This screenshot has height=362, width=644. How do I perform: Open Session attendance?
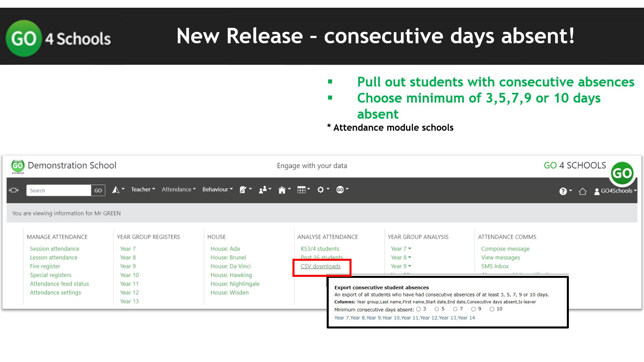pos(55,249)
